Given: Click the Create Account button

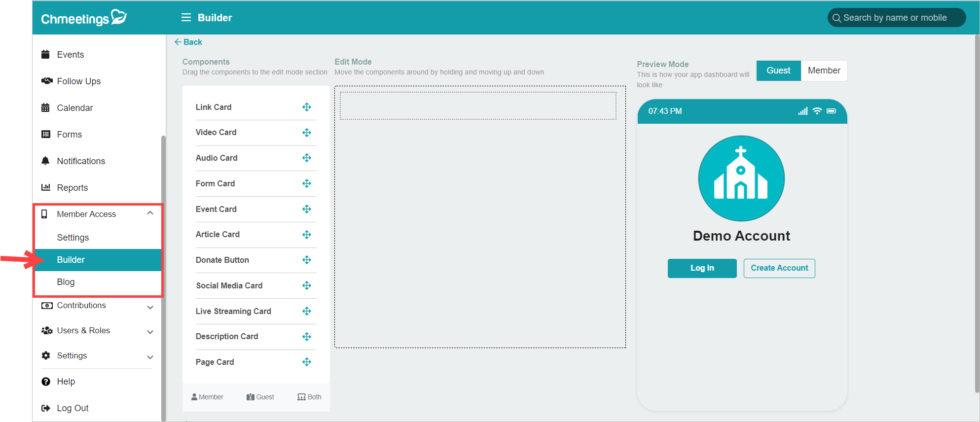Looking at the screenshot, I should click(x=779, y=268).
